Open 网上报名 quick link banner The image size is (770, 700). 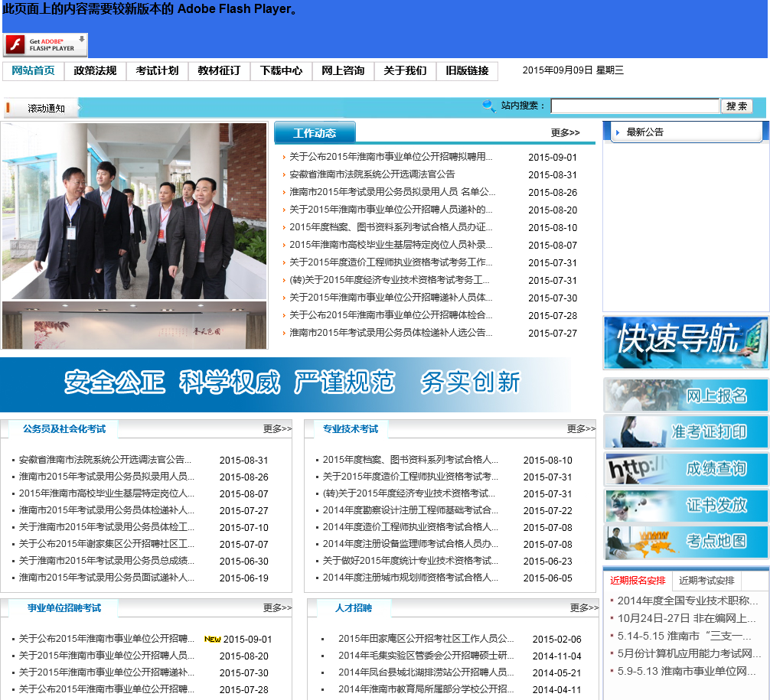click(x=685, y=396)
